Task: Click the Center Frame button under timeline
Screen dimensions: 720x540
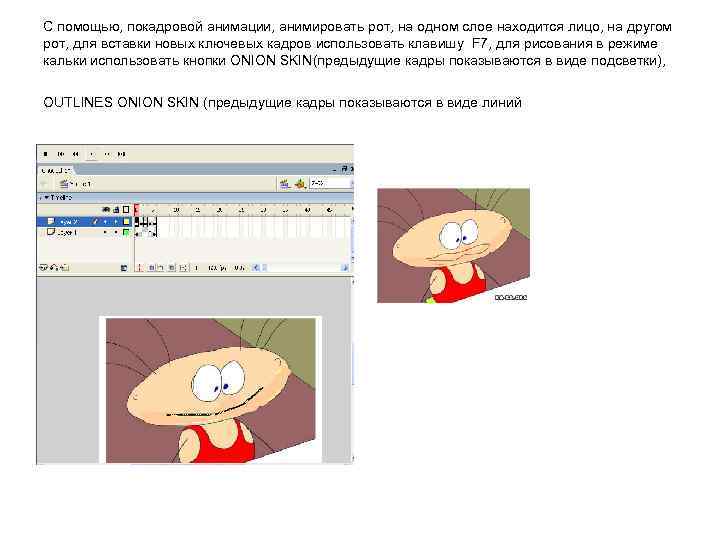Action: [x=140, y=268]
